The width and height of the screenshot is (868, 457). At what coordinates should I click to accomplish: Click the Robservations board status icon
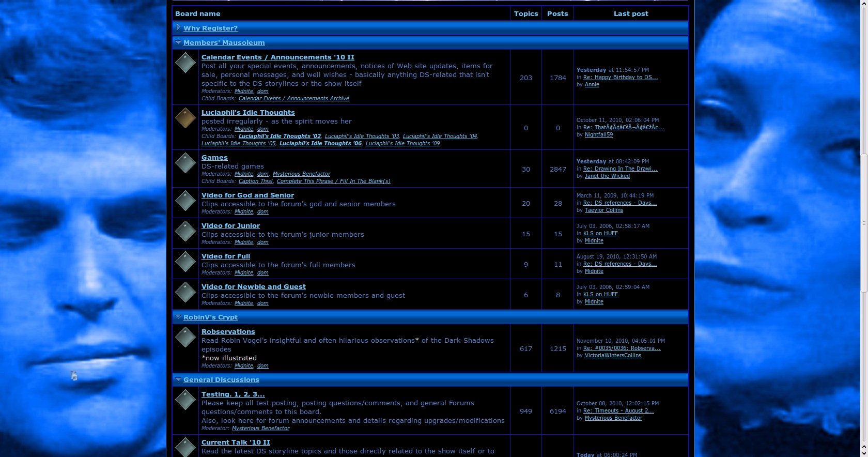coord(185,338)
